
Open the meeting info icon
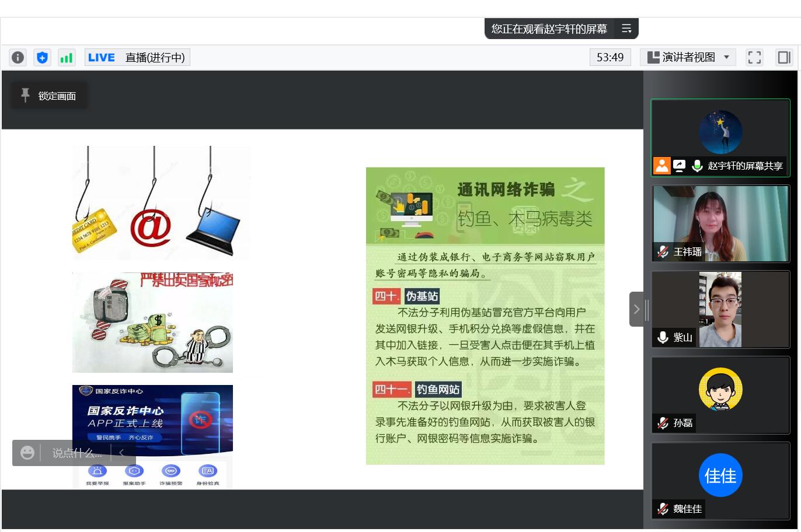(x=18, y=57)
